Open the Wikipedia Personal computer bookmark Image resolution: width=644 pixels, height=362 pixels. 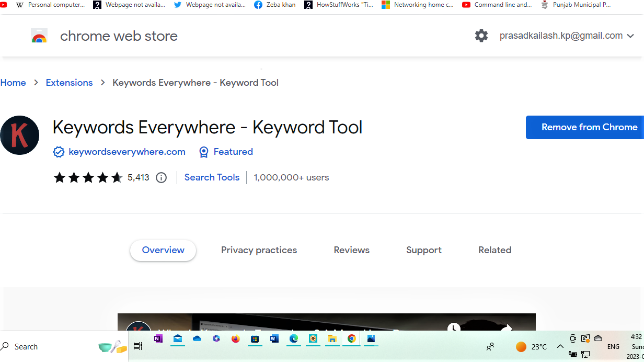tap(51, 5)
